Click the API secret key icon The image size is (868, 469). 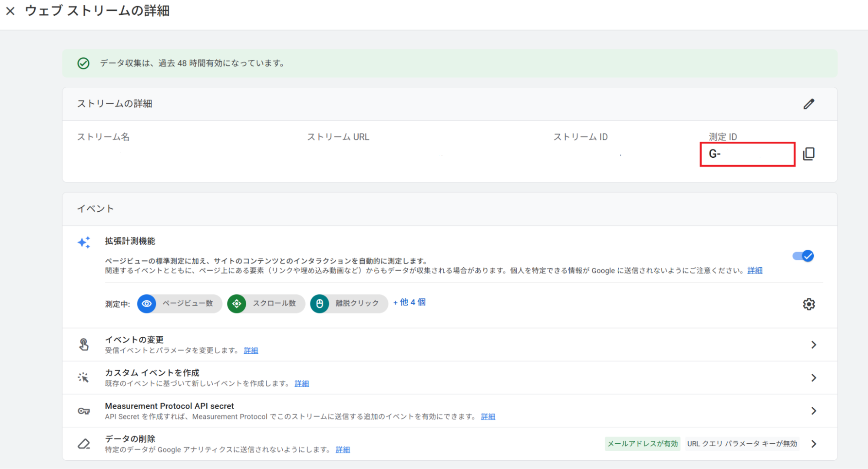point(84,411)
